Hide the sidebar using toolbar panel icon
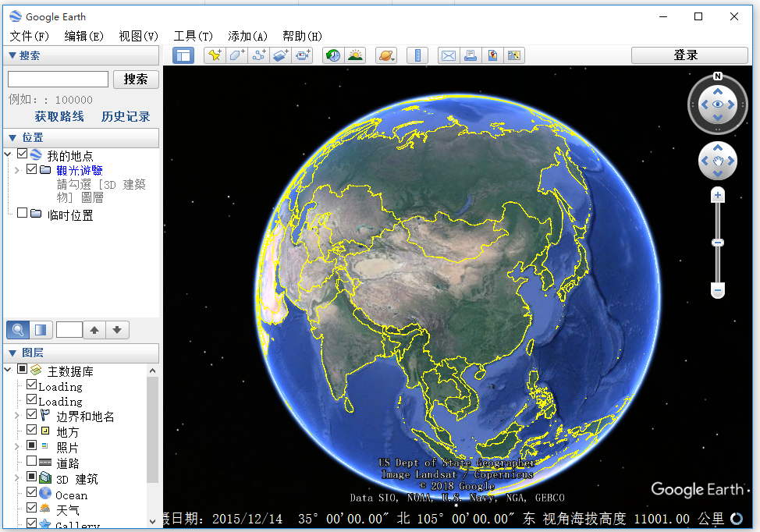 183,55
